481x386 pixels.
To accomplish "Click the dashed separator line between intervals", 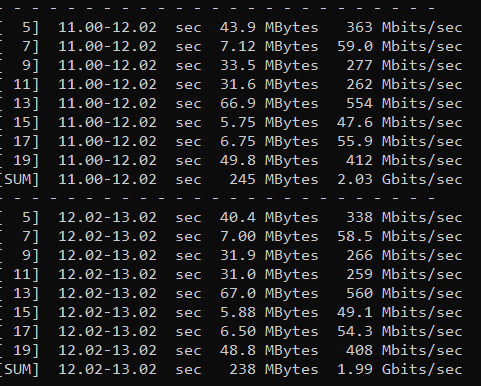I will pos(217,198).
